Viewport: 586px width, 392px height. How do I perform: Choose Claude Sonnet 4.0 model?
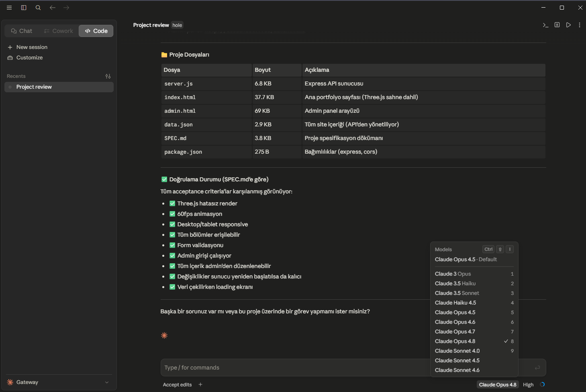click(474, 351)
